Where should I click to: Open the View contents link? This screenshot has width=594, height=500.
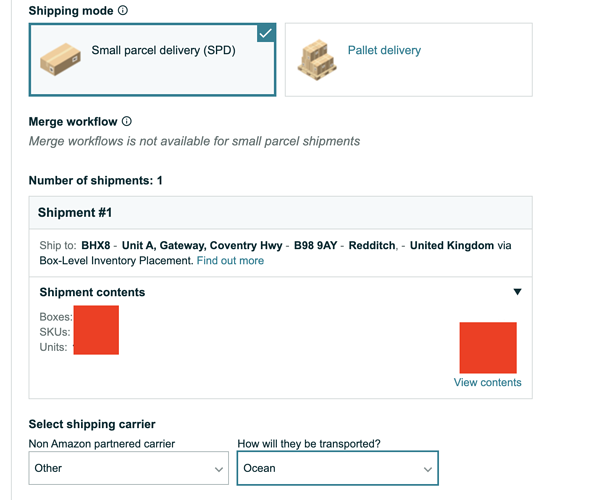(x=488, y=382)
